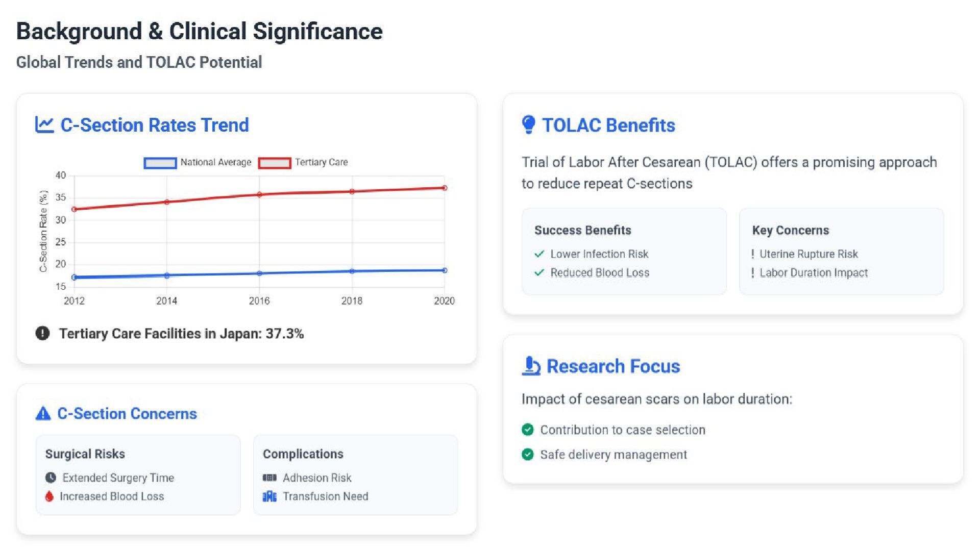980x551 pixels.
Task: Click the exclamation circle icon before Tertiary Care Facilities
Action: point(42,333)
